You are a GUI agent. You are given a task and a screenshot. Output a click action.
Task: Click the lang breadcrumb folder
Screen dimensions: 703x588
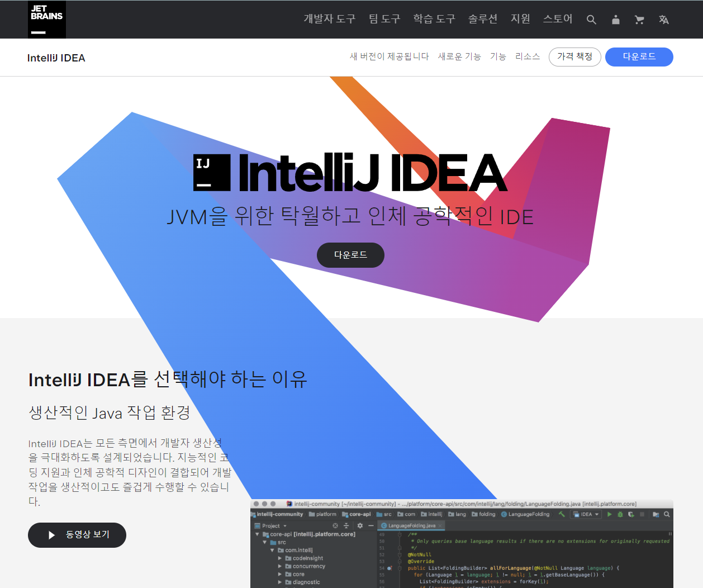[457, 514]
